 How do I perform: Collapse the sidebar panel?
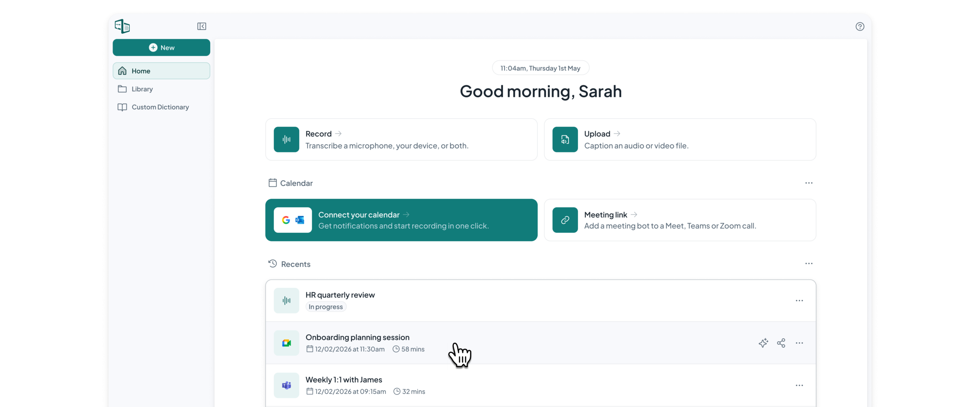click(201, 26)
